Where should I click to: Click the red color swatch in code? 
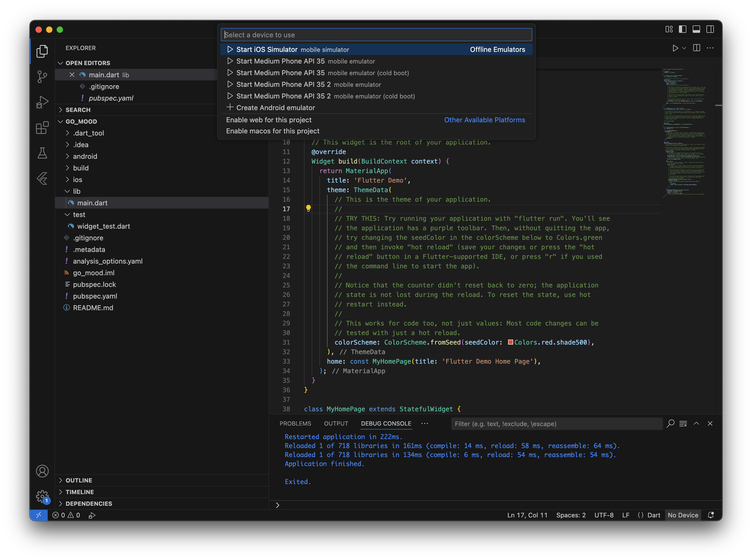[510, 342]
